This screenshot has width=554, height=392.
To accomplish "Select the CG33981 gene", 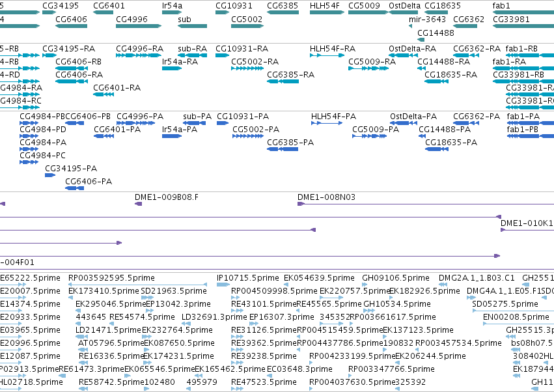I will pos(523,26).
